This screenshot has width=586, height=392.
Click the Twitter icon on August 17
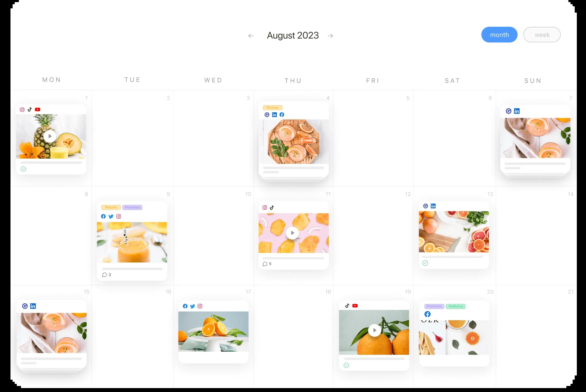(x=192, y=306)
